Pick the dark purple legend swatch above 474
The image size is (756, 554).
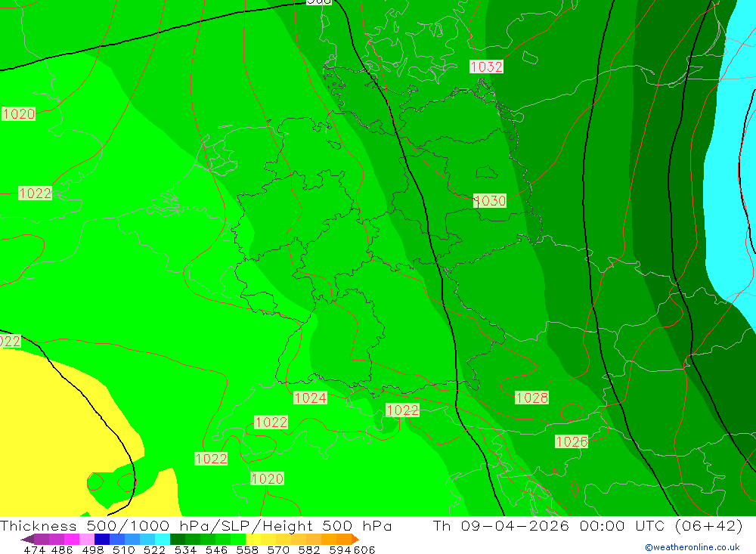[41, 539]
